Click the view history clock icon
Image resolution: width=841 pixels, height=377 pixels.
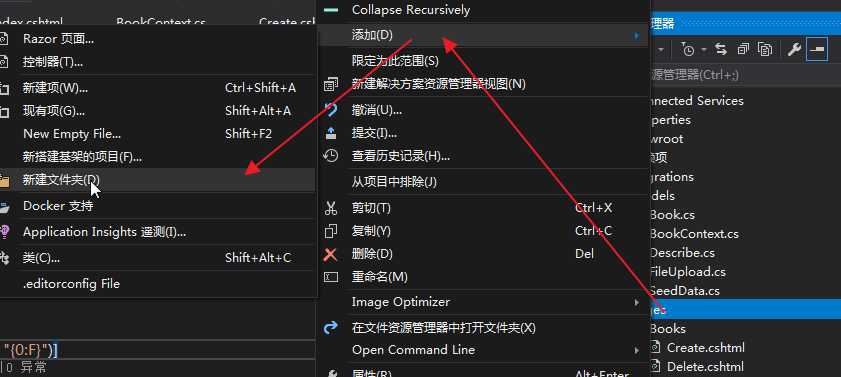click(331, 156)
